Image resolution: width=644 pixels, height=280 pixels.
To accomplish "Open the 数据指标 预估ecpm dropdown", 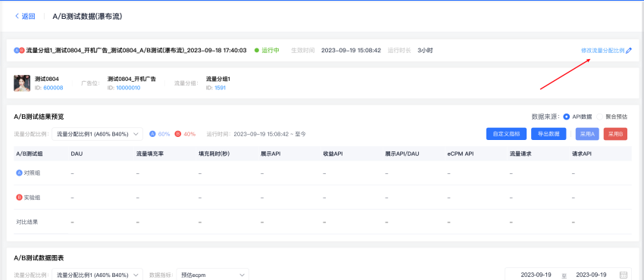I will point(213,275).
